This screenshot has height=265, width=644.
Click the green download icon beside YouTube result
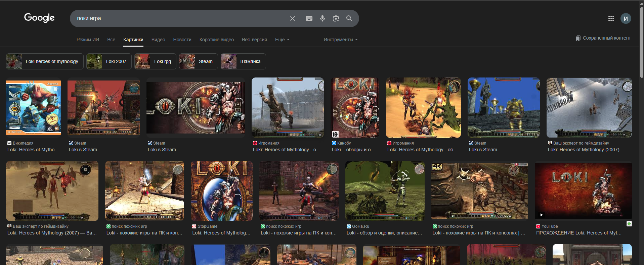point(629,224)
